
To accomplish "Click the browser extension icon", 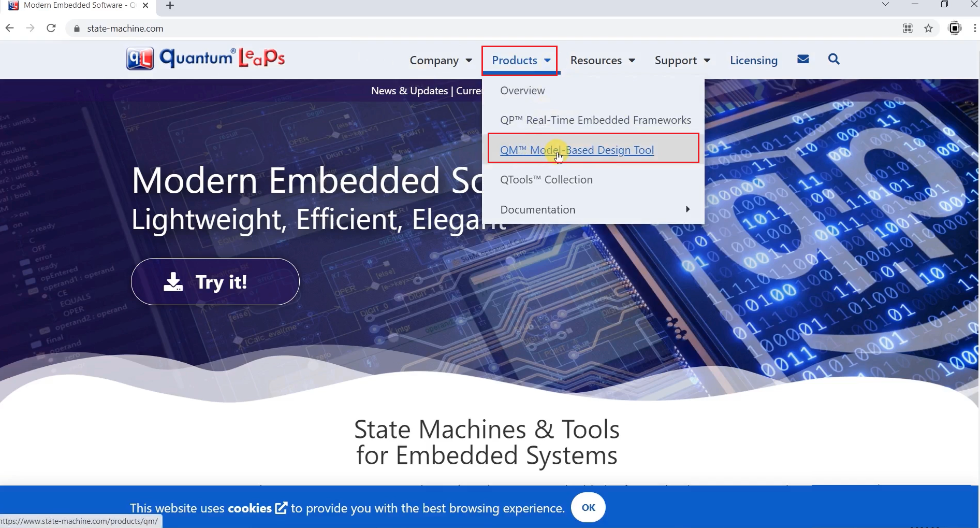I will pyautogui.click(x=955, y=28).
